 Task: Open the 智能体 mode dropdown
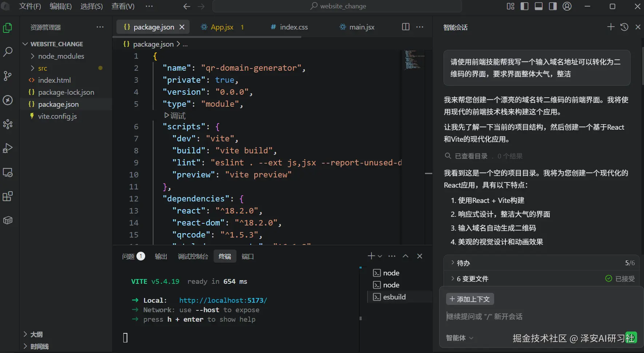coord(460,338)
